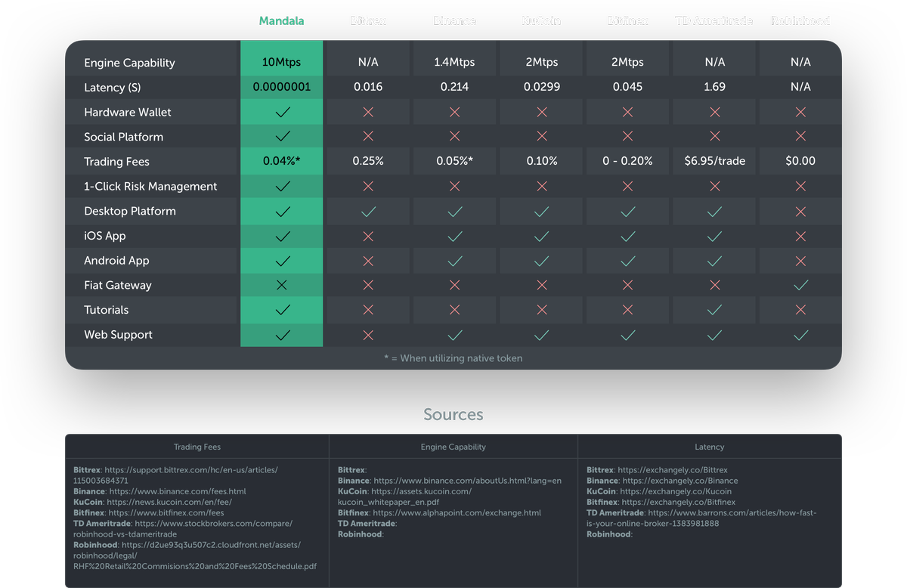The height and width of the screenshot is (588, 907).
Task: Click the Engine Capability row label
Action: 129,63
